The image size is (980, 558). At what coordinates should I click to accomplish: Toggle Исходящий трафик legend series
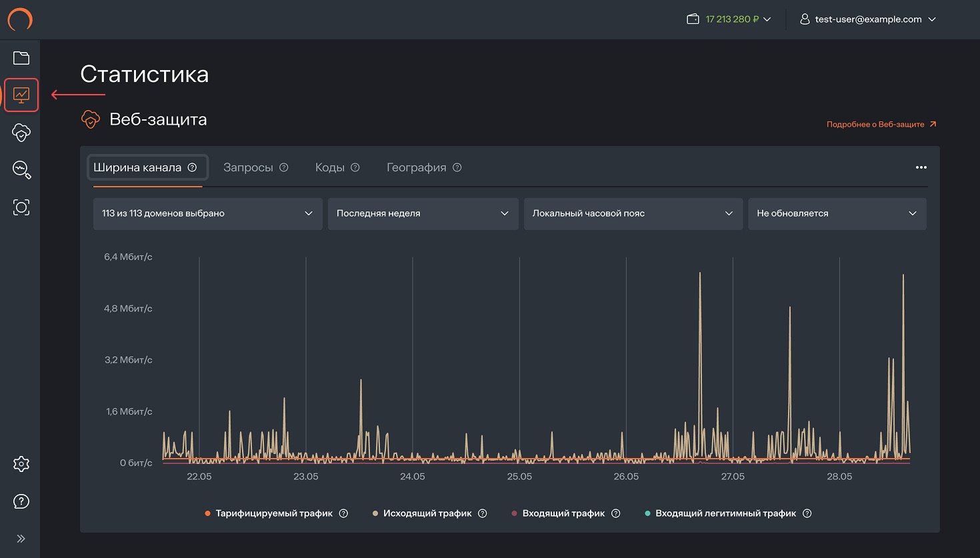pos(427,513)
